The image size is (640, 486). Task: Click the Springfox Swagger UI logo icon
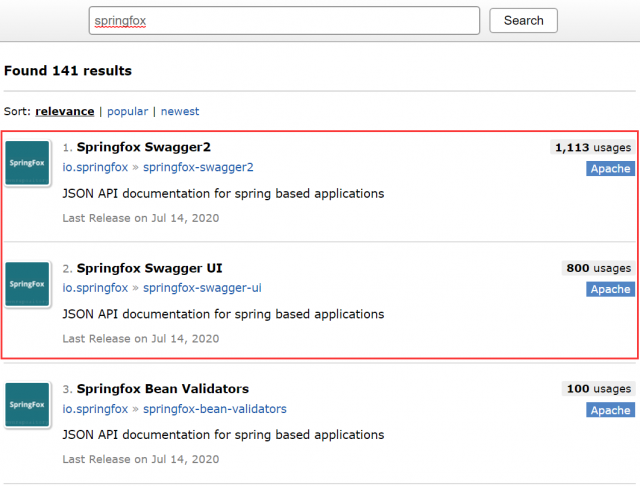(27, 284)
